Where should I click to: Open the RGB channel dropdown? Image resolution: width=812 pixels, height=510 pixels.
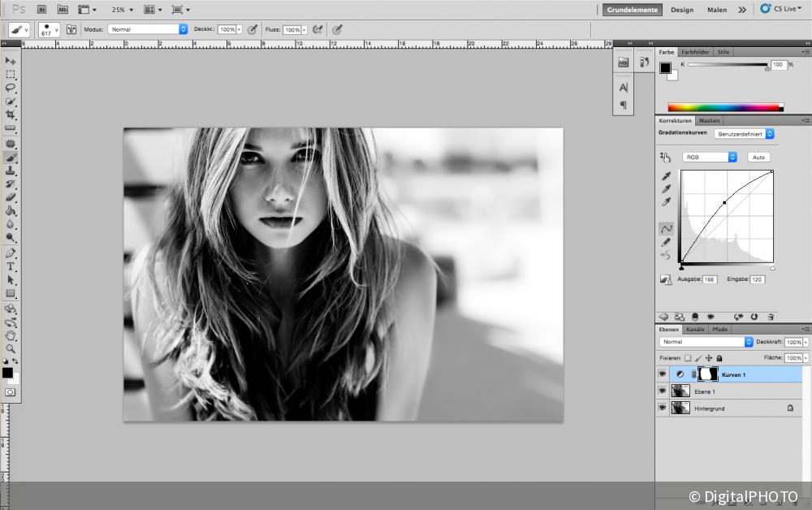click(x=709, y=157)
